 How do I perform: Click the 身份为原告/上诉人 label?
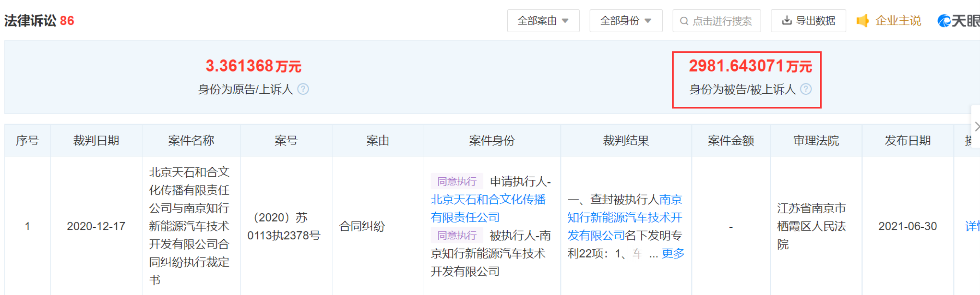coord(245,89)
